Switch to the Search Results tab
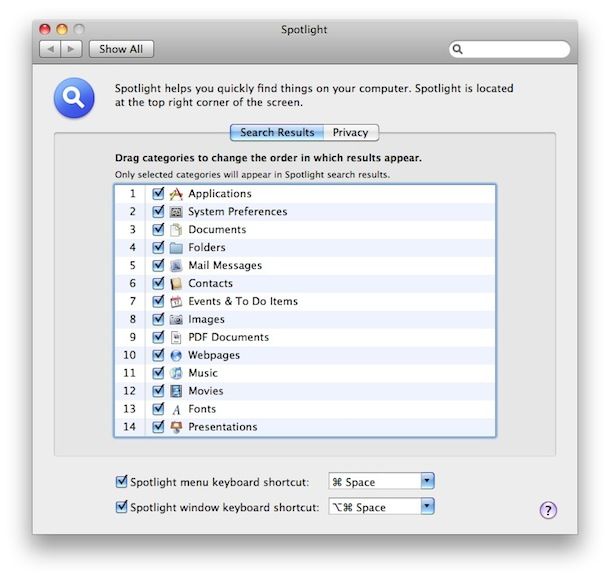 tap(277, 133)
